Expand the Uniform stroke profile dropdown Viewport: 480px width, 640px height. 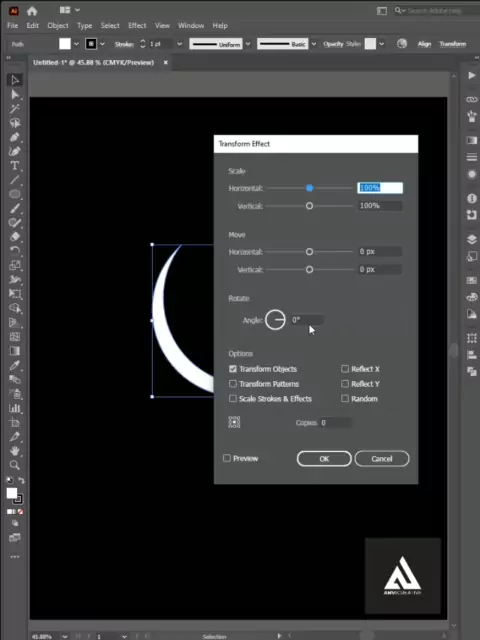point(248,44)
